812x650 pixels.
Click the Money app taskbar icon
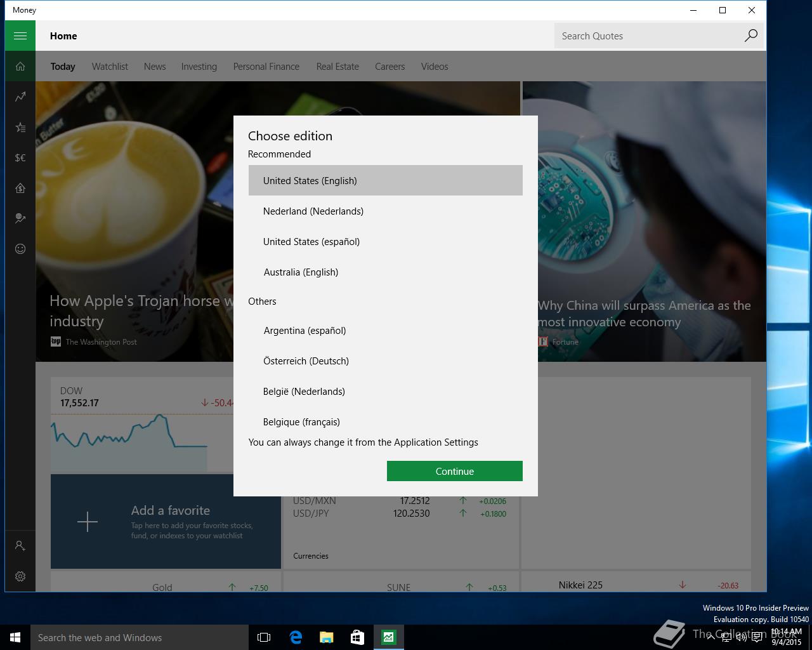click(x=388, y=637)
